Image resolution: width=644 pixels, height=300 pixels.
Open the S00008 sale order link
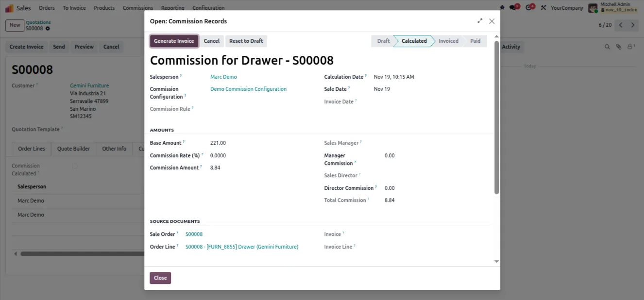tap(194, 234)
